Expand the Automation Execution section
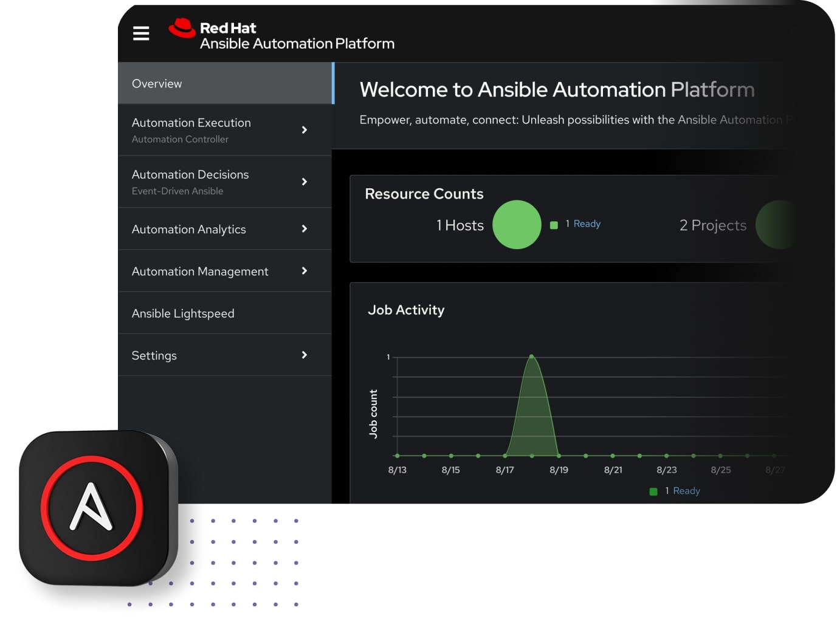Image resolution: width=840 pixels, height=630 pixels. point(304,129)
